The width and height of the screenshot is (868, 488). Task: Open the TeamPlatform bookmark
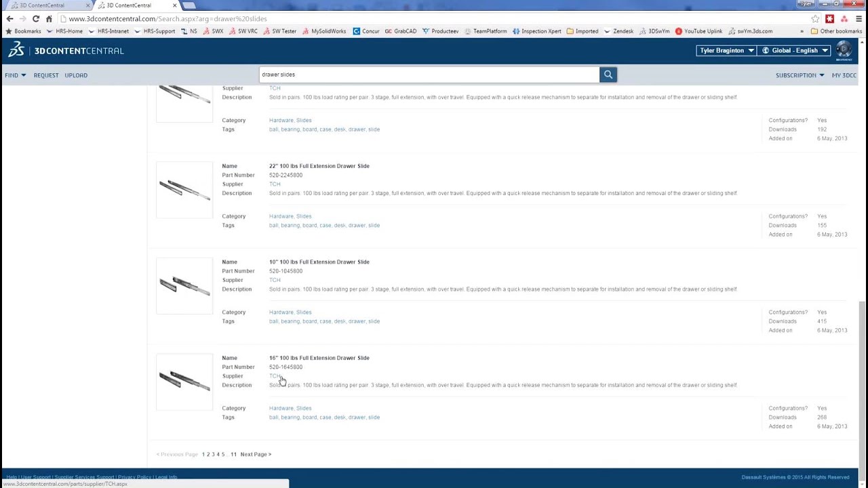click(x=486, y=31)
